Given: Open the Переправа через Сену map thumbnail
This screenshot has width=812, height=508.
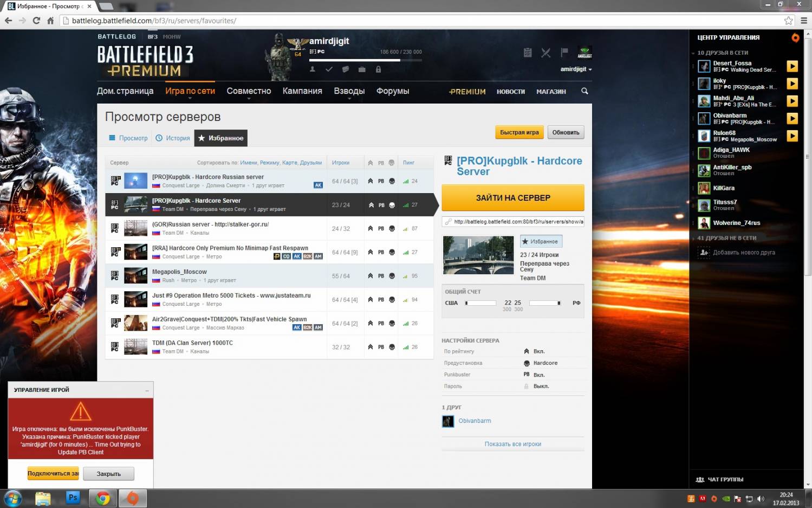Looking at the screenshot, I should pos(478,255).
